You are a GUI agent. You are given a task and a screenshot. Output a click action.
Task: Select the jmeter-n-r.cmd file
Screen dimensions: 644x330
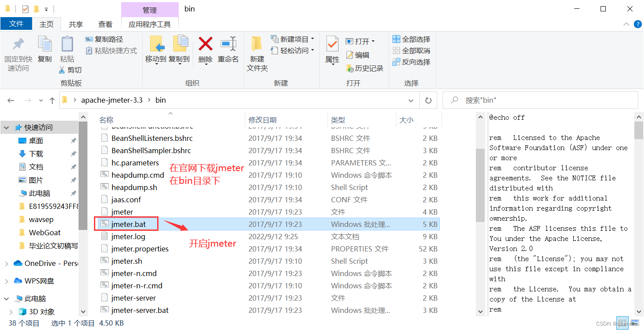click(268, 286)
